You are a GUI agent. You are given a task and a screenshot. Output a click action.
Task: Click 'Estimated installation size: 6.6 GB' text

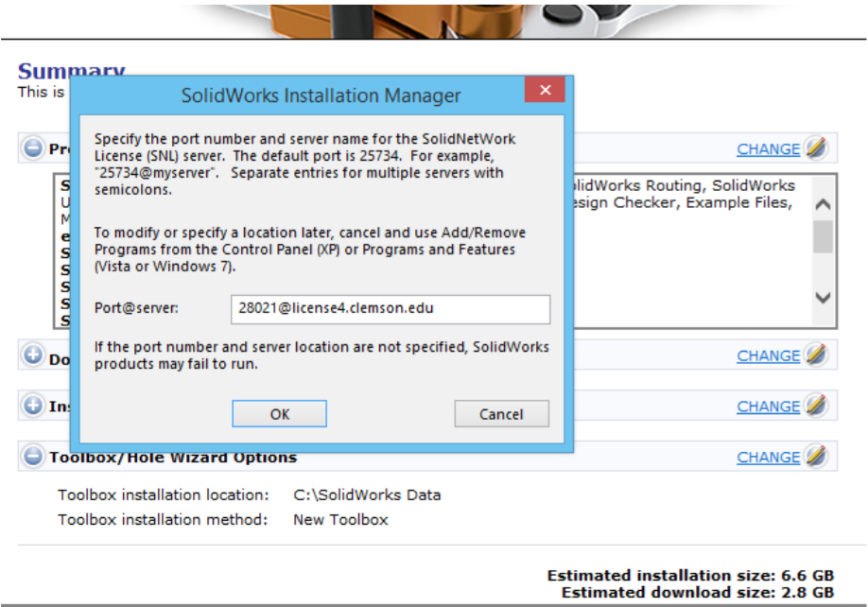690,576
